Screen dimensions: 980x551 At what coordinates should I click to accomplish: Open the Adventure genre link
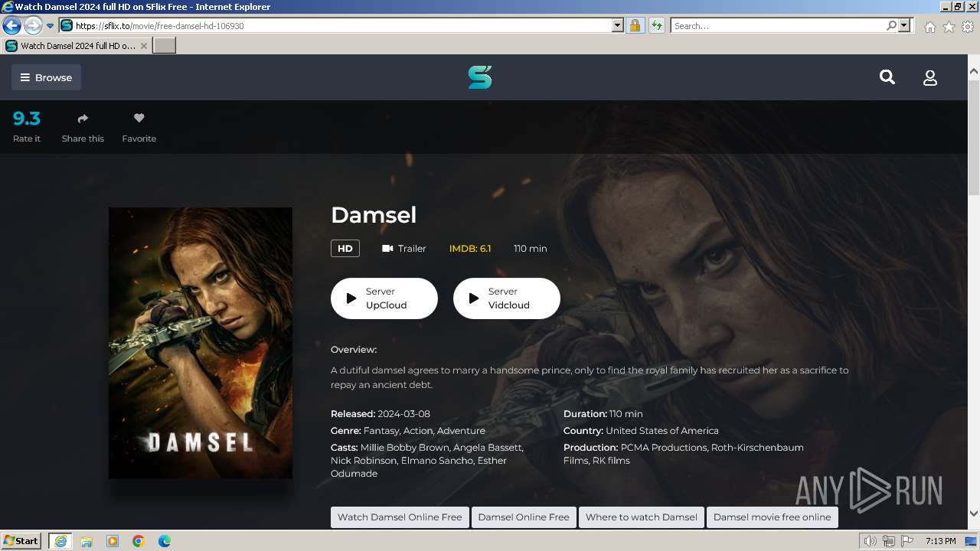(x=461, y=430)
